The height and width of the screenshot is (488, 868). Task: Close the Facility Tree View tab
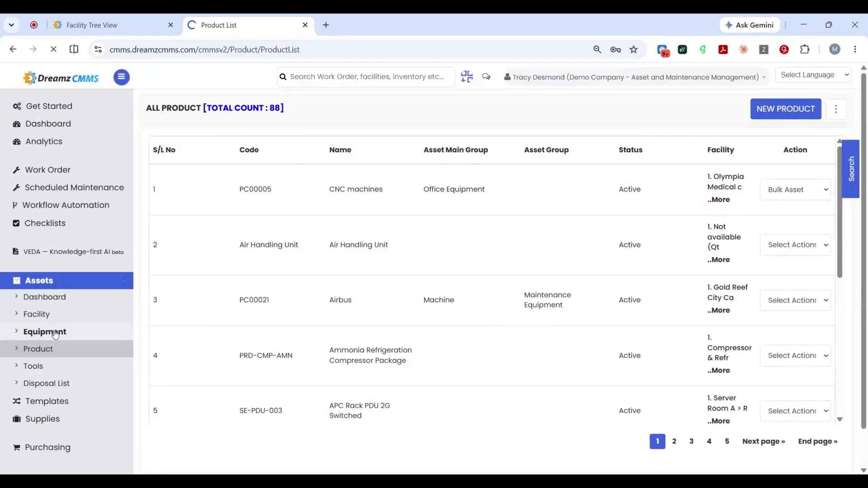171,25
